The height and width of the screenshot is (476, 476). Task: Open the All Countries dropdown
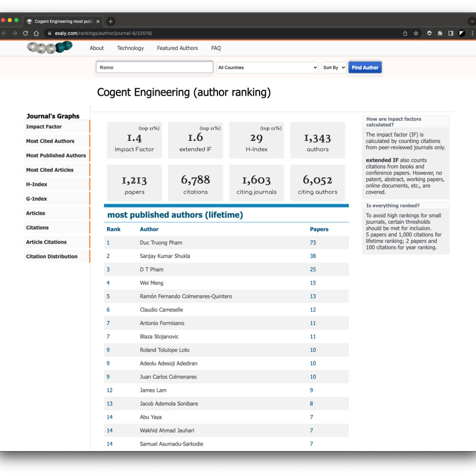click(x=267, y=68)
